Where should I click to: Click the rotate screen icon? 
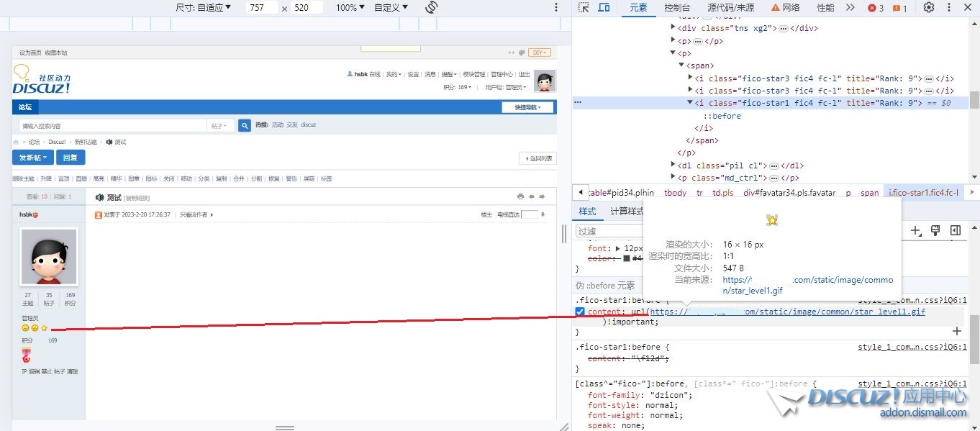(x=432, y=8)
